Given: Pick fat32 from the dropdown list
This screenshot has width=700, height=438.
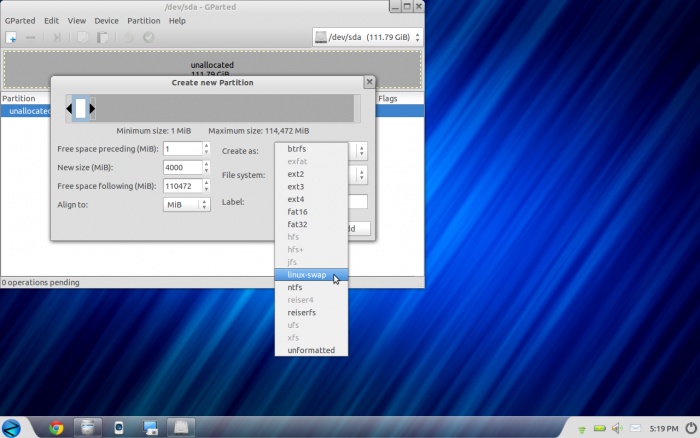Looking at the screenshot, I should [x=297, y=224].
